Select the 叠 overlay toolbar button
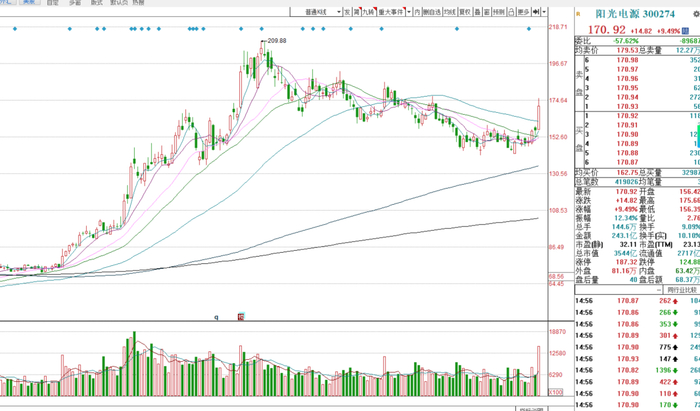The image size is (700, 411). click(x=477, y=12)
